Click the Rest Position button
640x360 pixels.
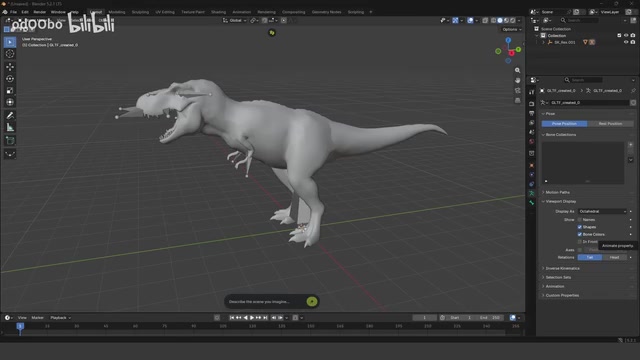(x=610, y=124)
